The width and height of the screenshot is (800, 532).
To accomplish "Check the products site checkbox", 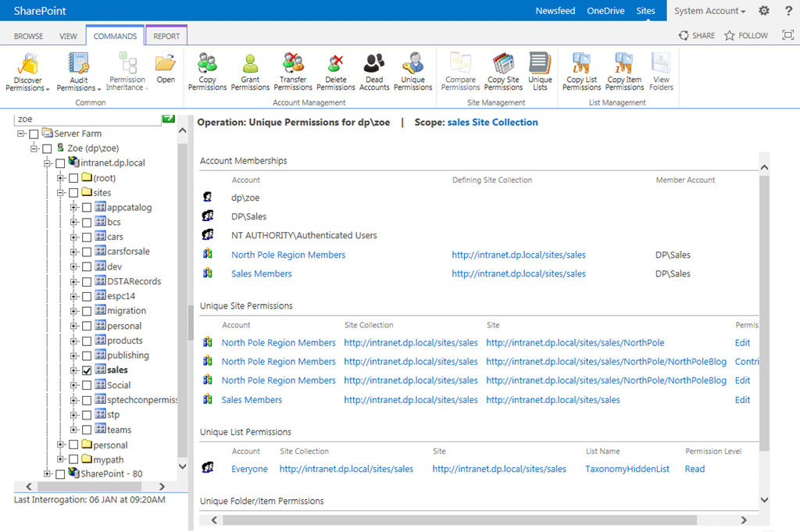I will [87, 341].
